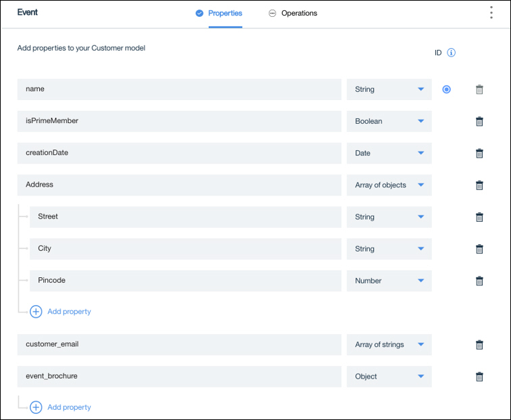The image size is (511, 420).
Task: Delete the event_brochure property trash icon
Action: pos(479,377)
